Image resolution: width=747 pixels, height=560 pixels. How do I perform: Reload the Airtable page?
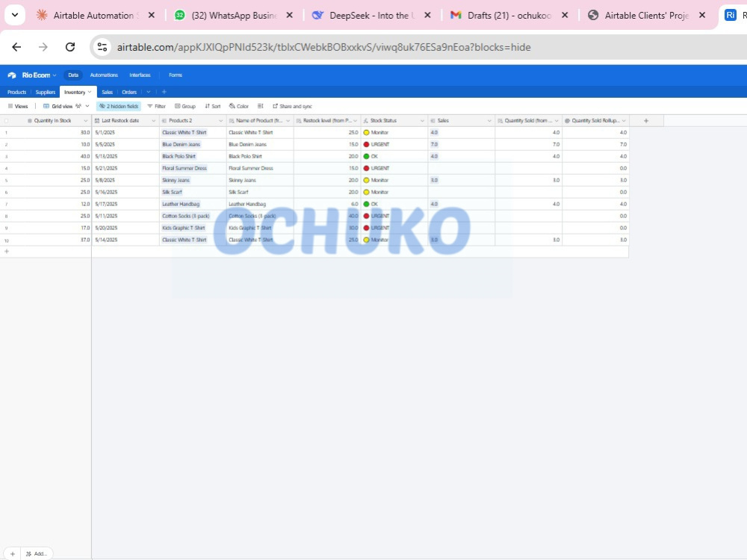[70, 47]
